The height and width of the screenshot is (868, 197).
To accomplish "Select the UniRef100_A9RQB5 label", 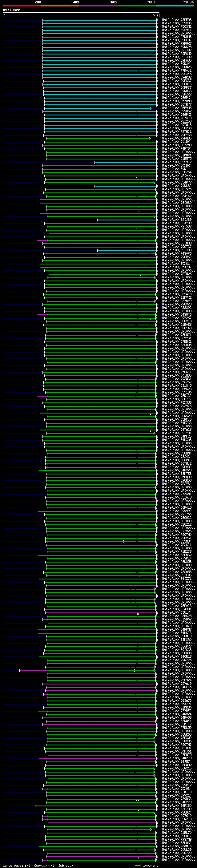I will pyautogui.click(x=176, y=139).
